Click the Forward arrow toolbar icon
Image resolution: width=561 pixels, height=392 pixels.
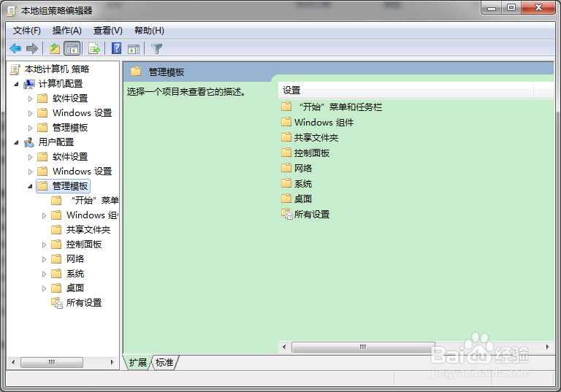[32, 48]
